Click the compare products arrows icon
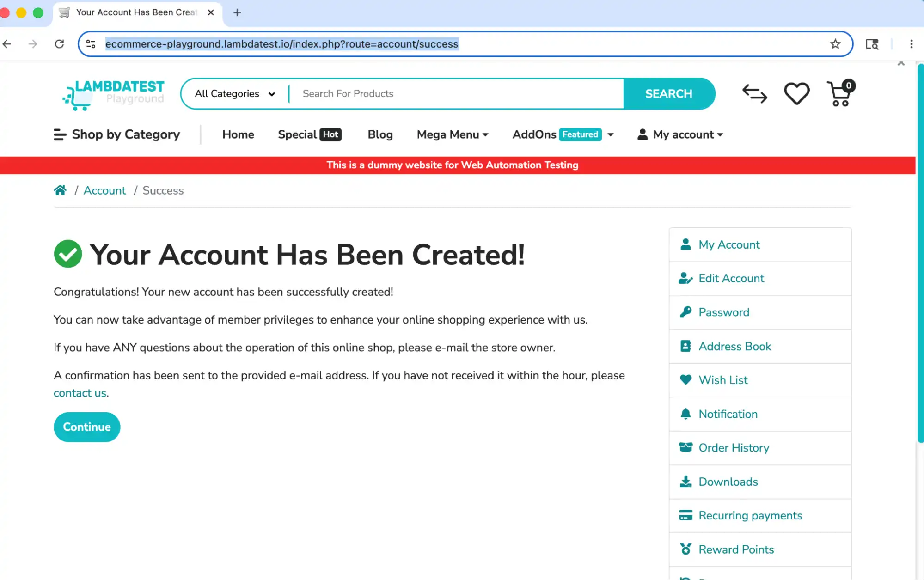 click(754, 93)
